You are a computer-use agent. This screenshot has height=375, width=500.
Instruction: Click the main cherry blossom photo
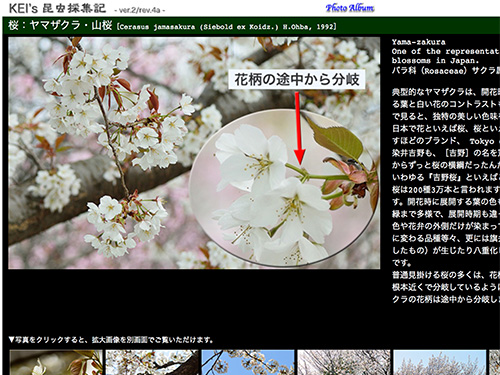point(194,153)
